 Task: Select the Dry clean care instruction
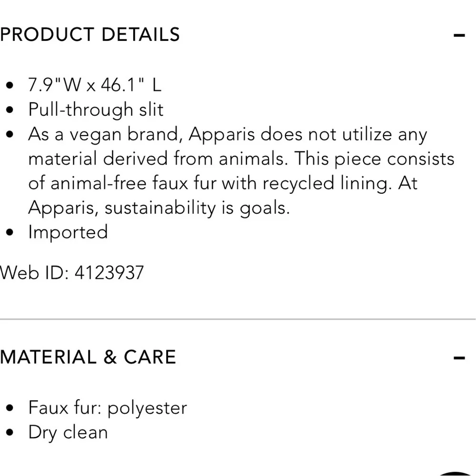(x=68, y=432)
